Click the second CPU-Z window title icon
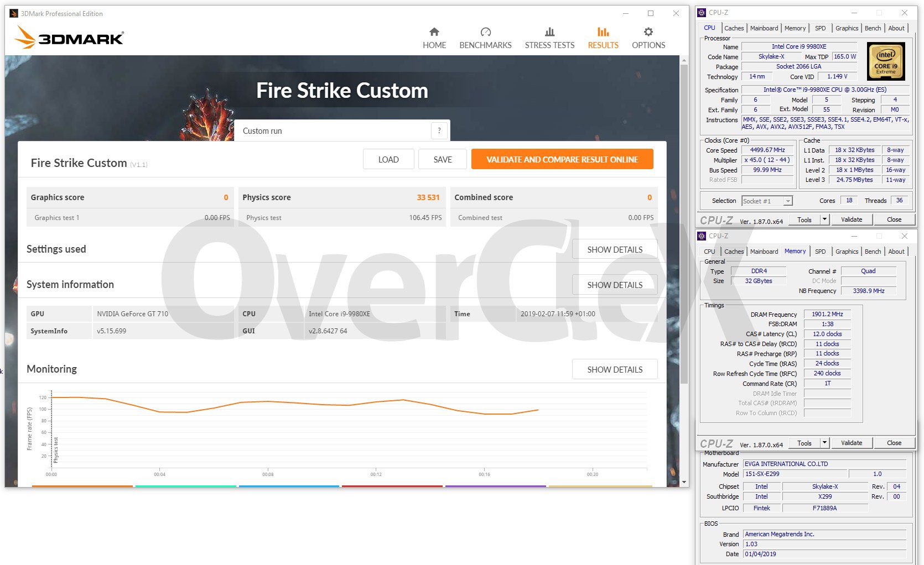The height and width of the screenshot is (565, 924). coord(702,236)
